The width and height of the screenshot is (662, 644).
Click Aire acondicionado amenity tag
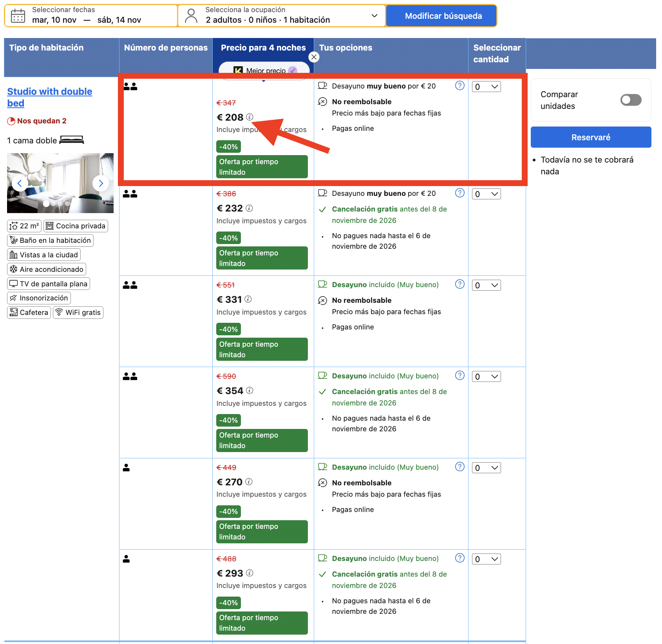click(47, 269)
